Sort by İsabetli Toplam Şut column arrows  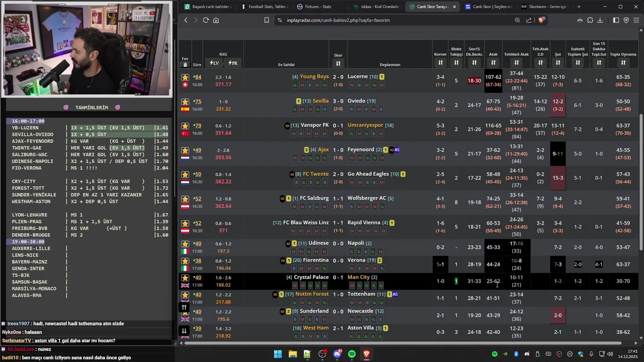click(x=578, y=62)
